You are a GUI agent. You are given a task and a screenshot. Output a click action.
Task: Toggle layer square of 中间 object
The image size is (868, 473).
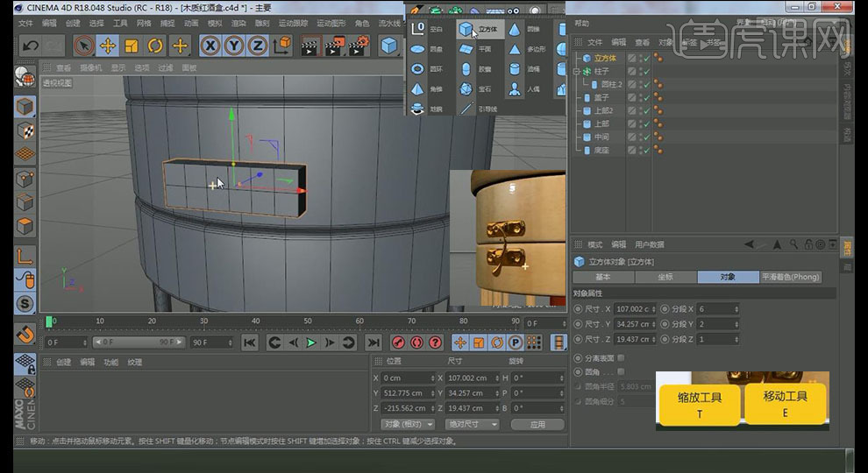(x=631, y=137)
